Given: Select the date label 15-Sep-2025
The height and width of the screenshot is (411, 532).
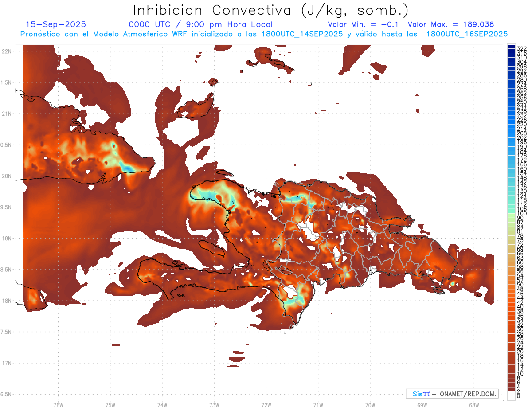Looking at the screenshot, I should tap(56, 24).
